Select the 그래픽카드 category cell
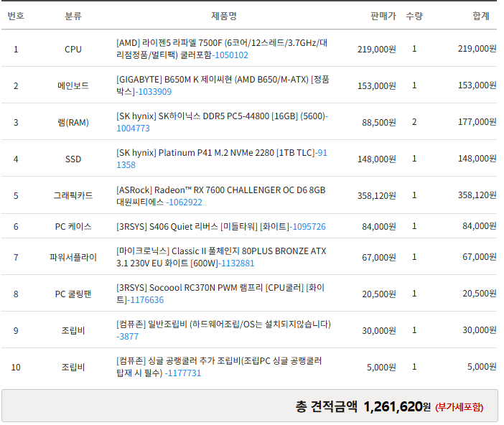The height and width of the screenshot is (425, 504). (73, 196)
